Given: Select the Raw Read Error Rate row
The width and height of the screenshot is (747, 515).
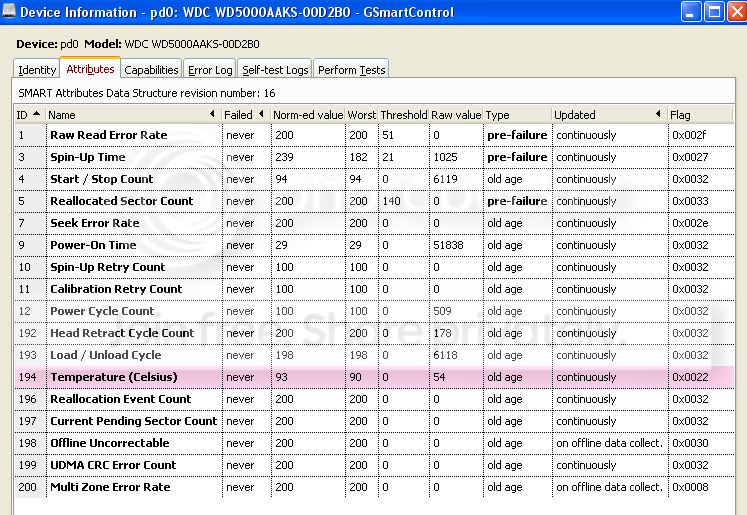Looking at the screenshot, I should click(x=108, y=135).
